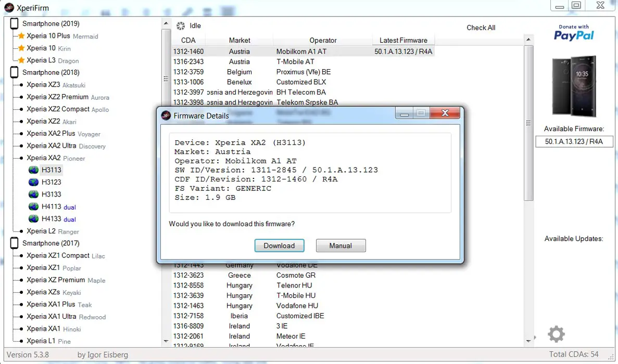Click the XperiFirm app logo icon

(x=9, y=7)
